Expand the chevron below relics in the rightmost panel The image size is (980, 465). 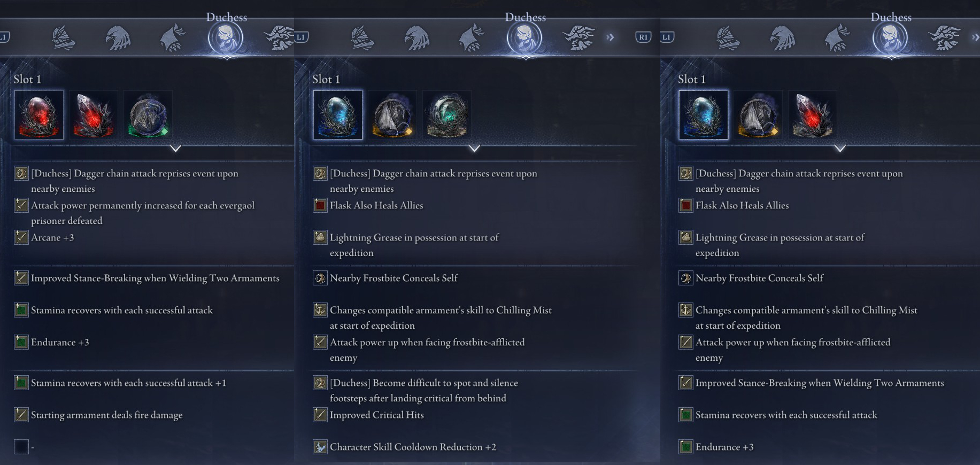click(x=840, y=148)
